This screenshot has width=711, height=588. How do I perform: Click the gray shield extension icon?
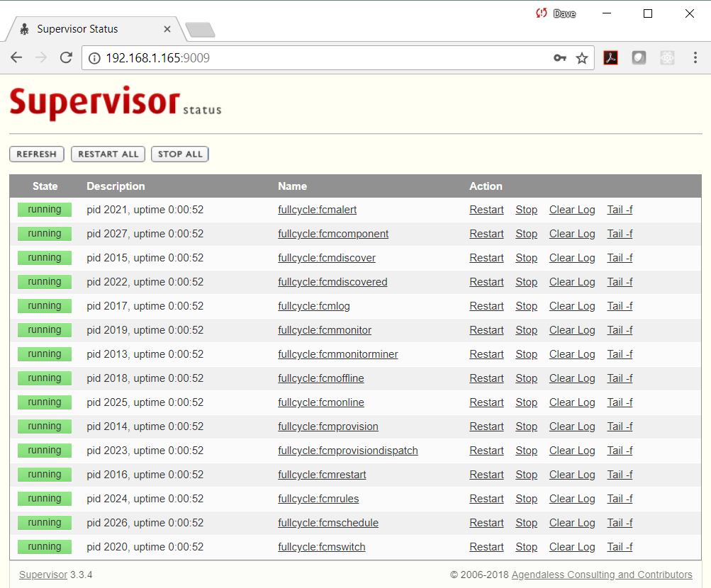639,58
